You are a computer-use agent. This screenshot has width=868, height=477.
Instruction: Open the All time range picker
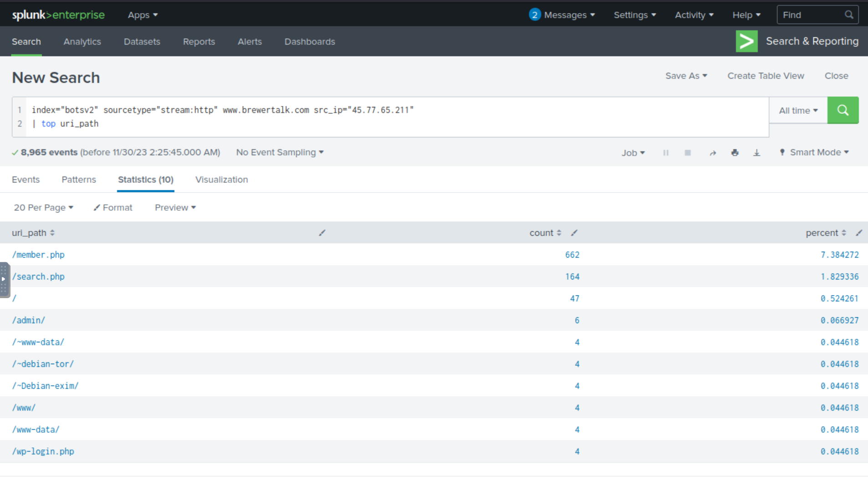tap(798, 111)
